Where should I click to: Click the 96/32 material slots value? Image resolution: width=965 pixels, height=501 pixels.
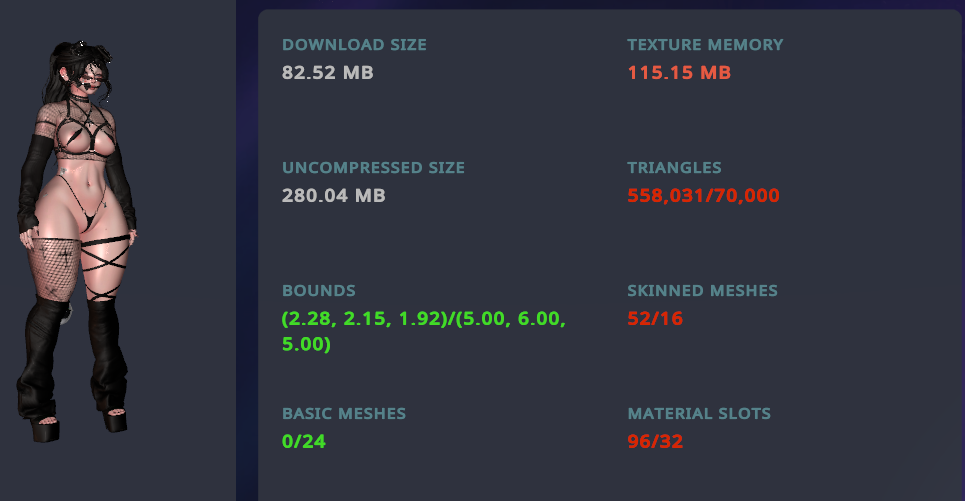tap(655, 442)
